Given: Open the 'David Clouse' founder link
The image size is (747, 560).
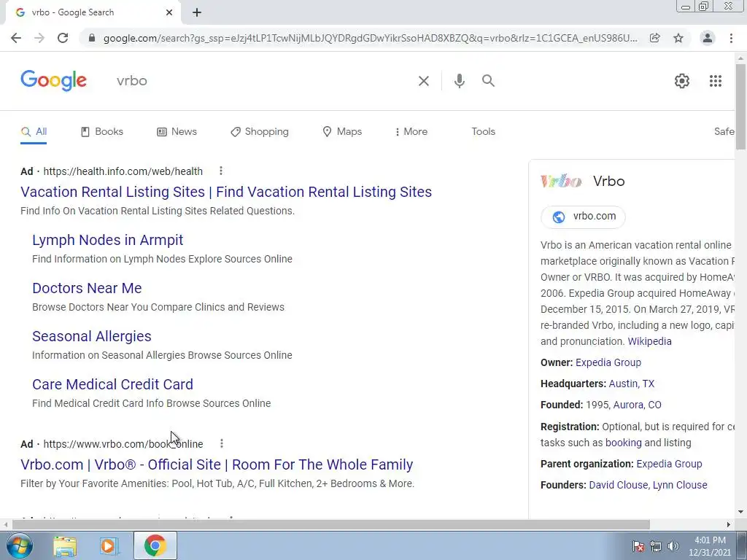Looking at the screenshot, I should (x=619, y=485).
